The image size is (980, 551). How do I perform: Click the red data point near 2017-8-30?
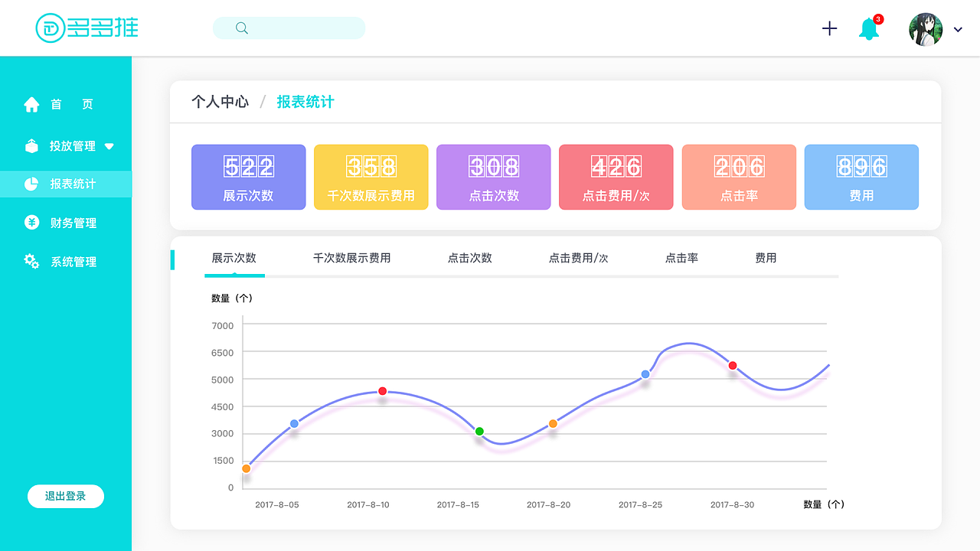tap(733, 366)
